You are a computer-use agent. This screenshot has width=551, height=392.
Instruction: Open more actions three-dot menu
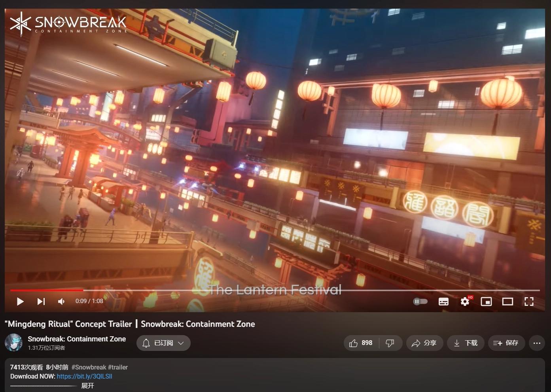[537, 343]
